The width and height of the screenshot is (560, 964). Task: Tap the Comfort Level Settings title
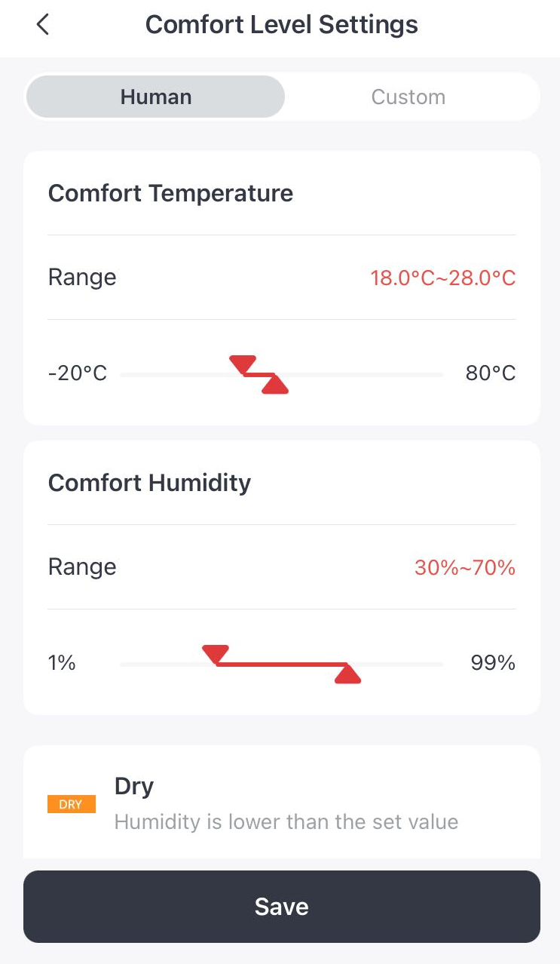pos(282,24)
